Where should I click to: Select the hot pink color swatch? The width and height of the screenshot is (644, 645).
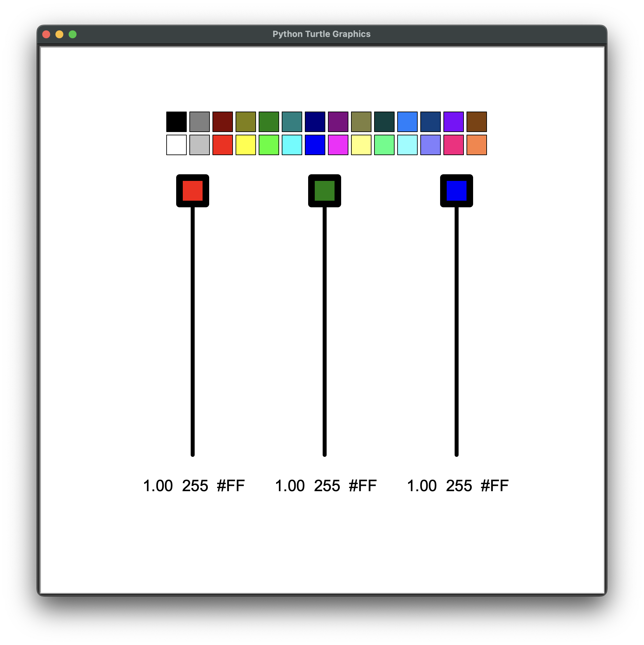[x=453, y=145]
